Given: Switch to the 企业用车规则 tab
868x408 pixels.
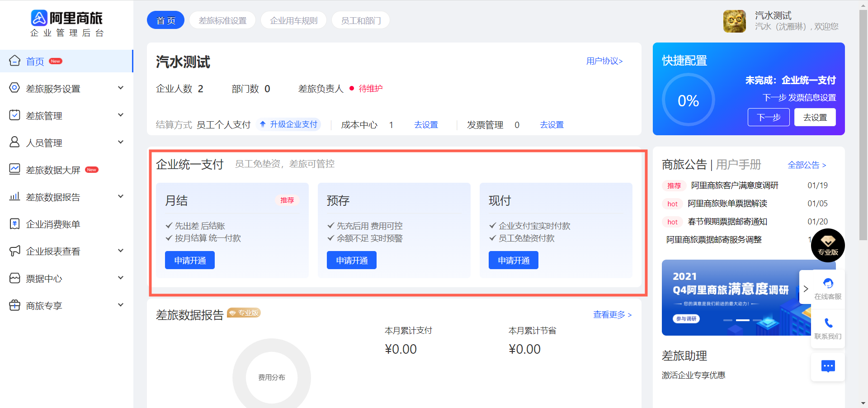Looking at the screenshot, I should 294,20.
